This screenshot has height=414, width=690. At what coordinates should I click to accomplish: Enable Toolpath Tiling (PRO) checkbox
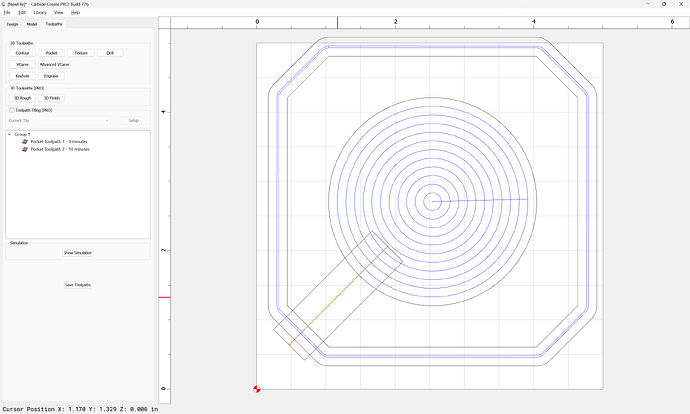point(12,110)
